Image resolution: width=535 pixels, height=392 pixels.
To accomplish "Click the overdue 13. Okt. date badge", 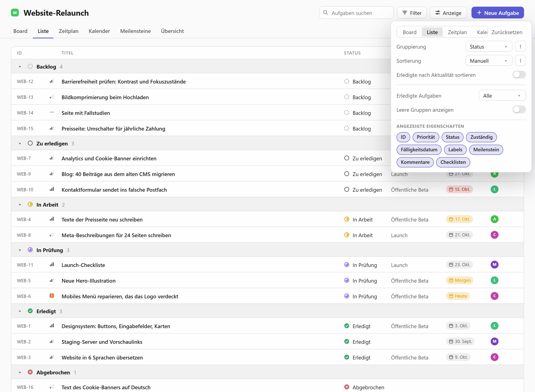I will point(459,189).
